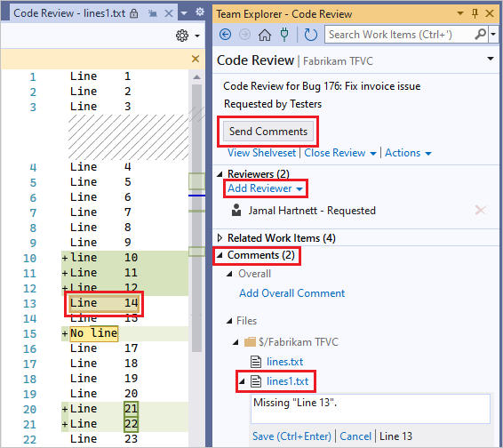Collapse the Files group
Screen dimensions: 503x448
[x=229, y=321]
